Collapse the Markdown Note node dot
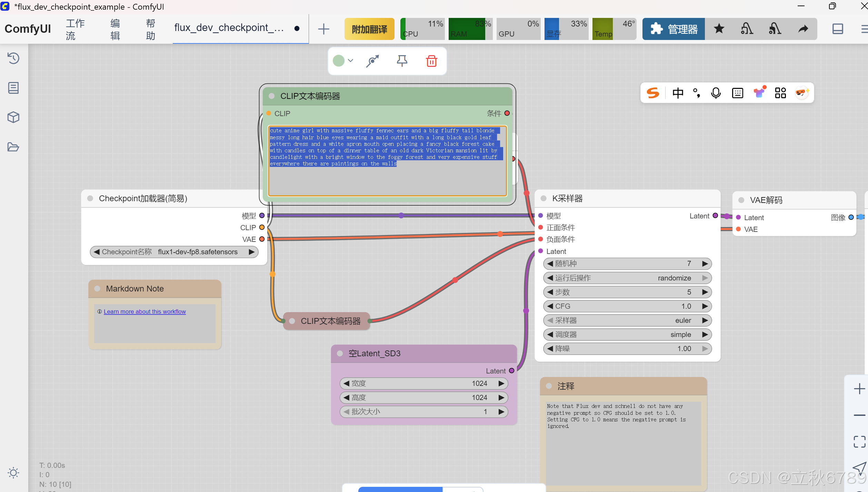Viewport: 868px width, 492px height. click(x=98, y=289)
